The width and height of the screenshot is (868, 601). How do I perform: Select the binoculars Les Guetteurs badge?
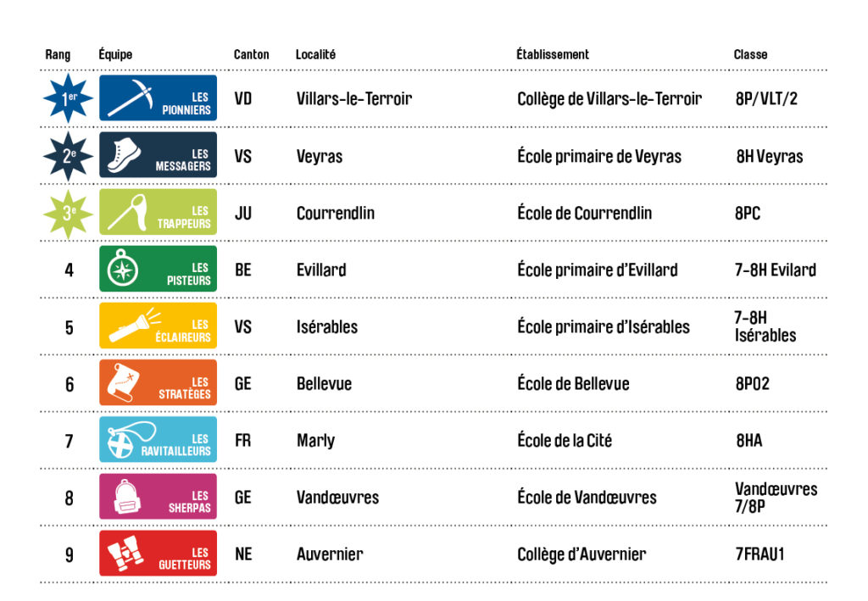click(158, 554)
